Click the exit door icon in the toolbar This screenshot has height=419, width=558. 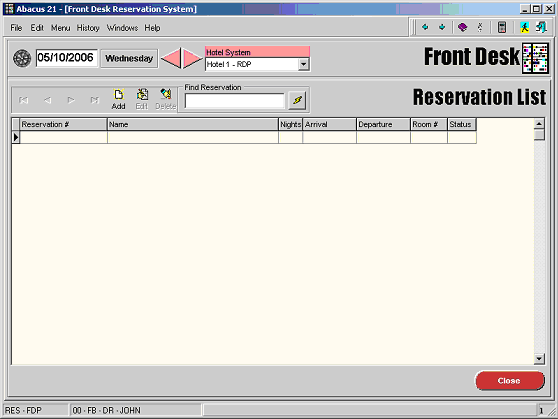point(541,27)
